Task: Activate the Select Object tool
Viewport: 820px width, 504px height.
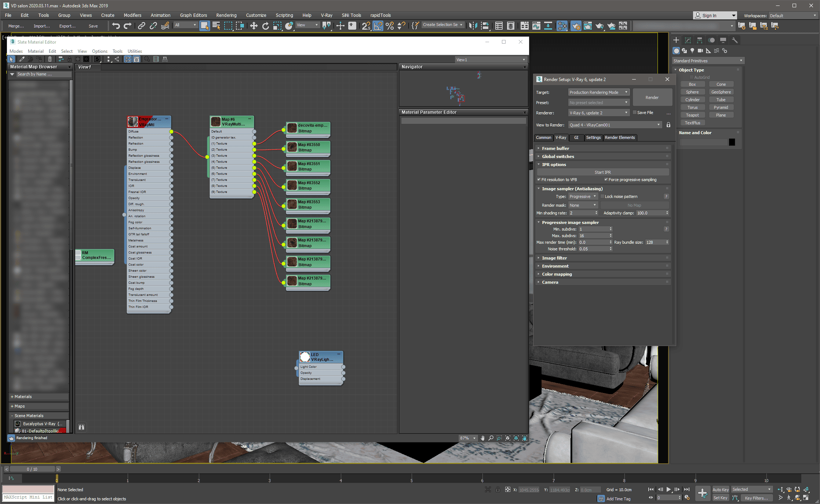Action: click(204, 26)
